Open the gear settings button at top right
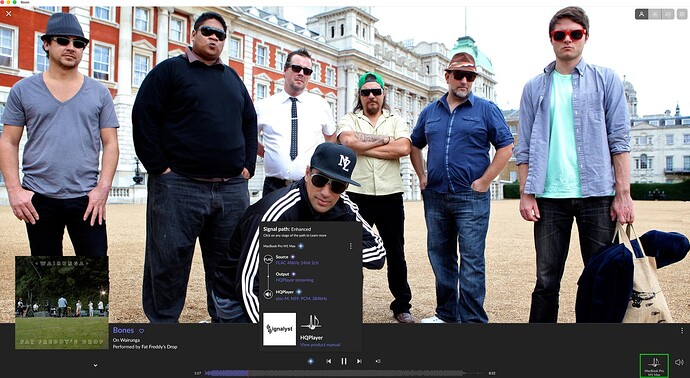690x378 pixels. click(x=682, y=14)
